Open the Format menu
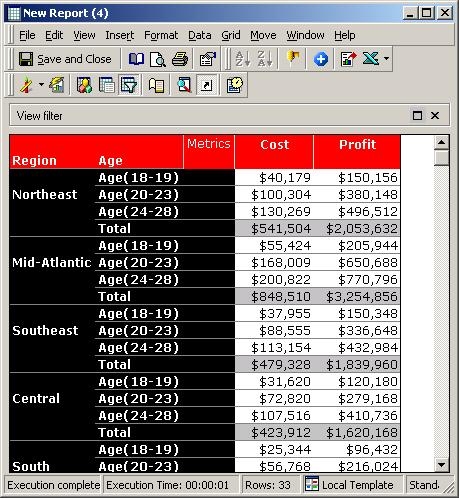This screenshot has width=459, height=498. (161, 35)
